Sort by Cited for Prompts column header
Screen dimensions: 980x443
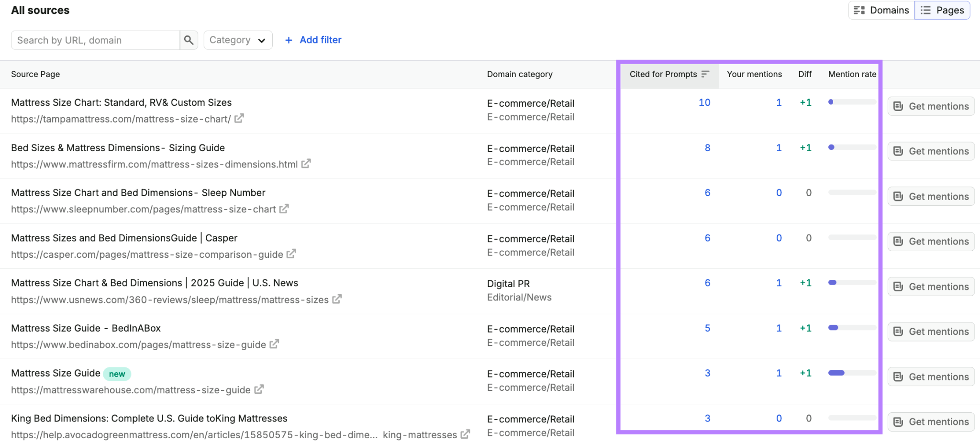point(663,74)
